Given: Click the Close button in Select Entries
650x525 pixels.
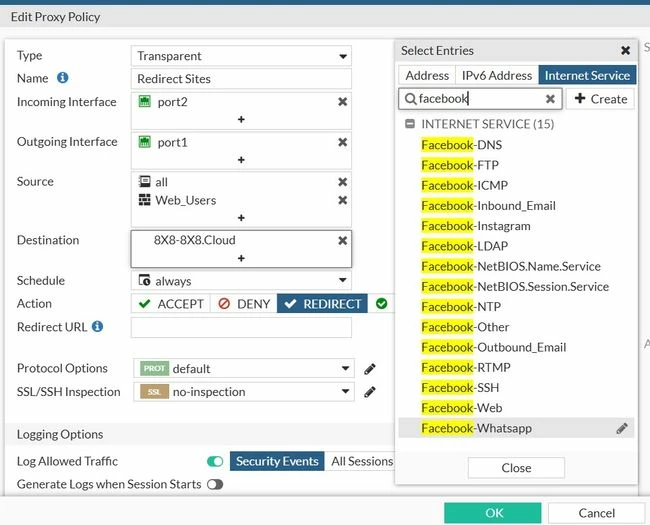Looking at the screenshot, I should (x=516, y=468).
